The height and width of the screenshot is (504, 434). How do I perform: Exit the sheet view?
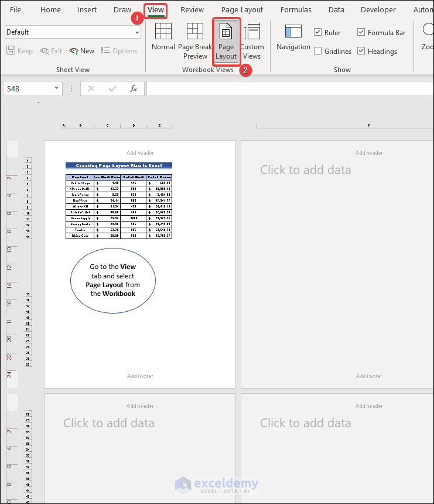coord(51,51)
